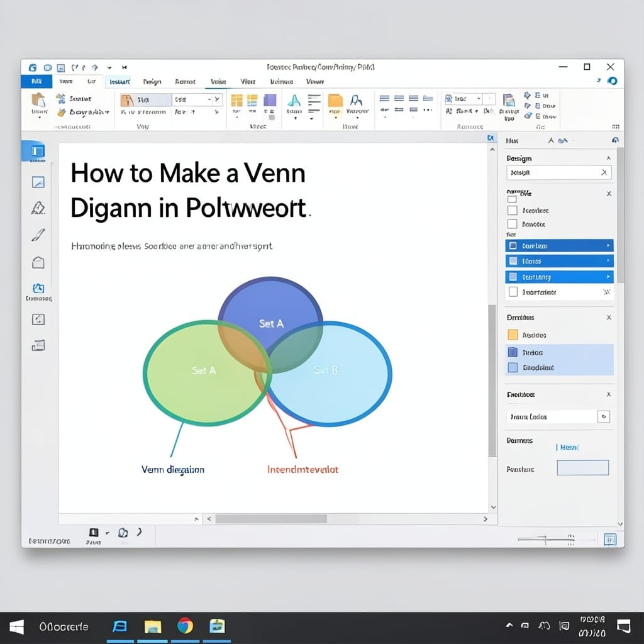Click the orange folder icon in the ribbon
The height and width of the screenshot is (644, 644).
[x=335, y=101]
